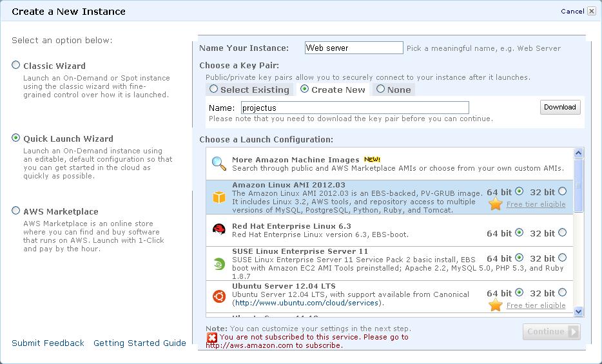Select 32 bit for Ubuntu Server 12.04 LTS
The image size is (602, 364).
pos(563,292)
